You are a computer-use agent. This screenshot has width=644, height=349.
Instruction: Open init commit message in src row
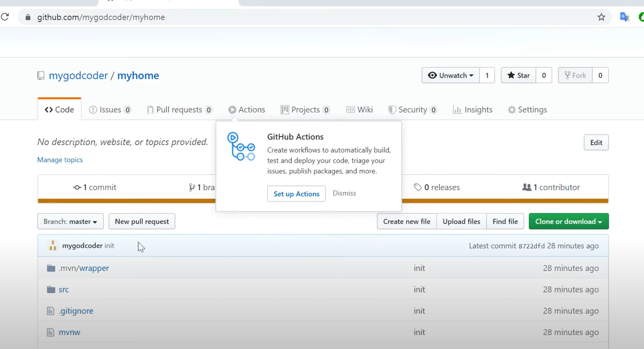[419, 290]
